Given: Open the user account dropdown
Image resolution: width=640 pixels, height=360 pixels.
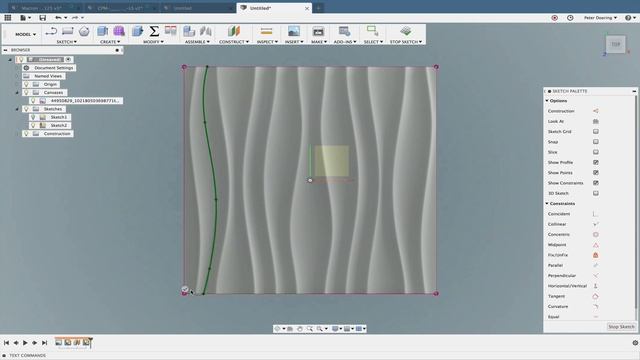Looking at the screenshot, I should point(600,18).
